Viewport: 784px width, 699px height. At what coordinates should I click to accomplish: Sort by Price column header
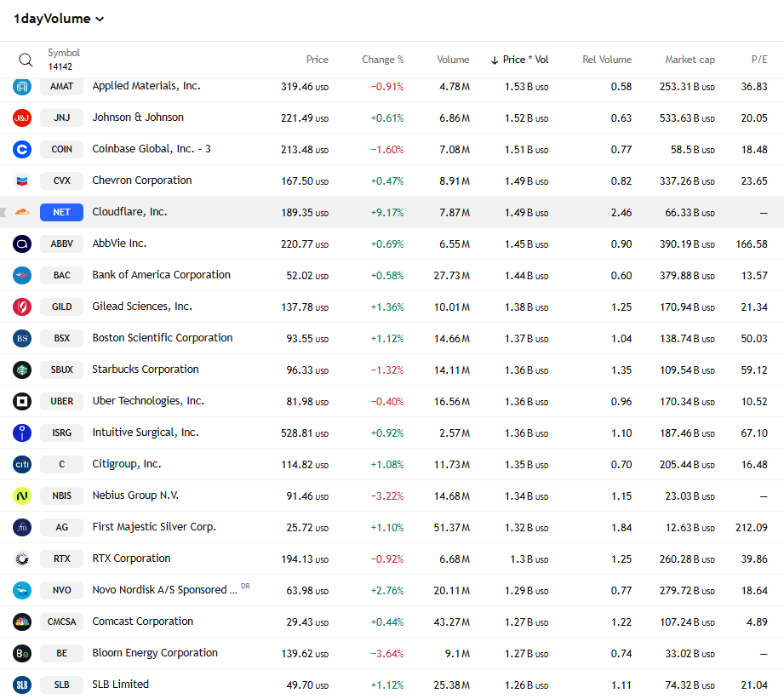pos(317,60)
